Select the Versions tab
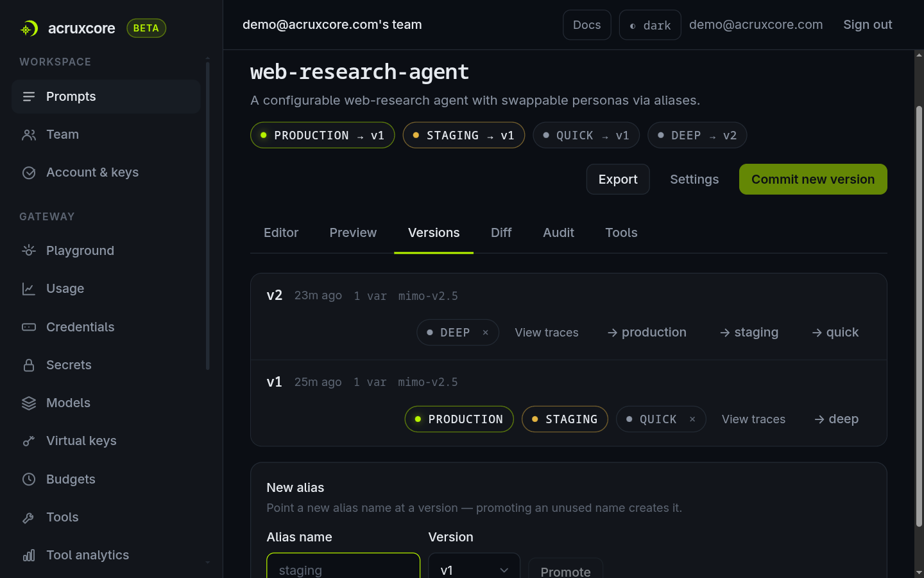924x578 pixels. [434, 232]
